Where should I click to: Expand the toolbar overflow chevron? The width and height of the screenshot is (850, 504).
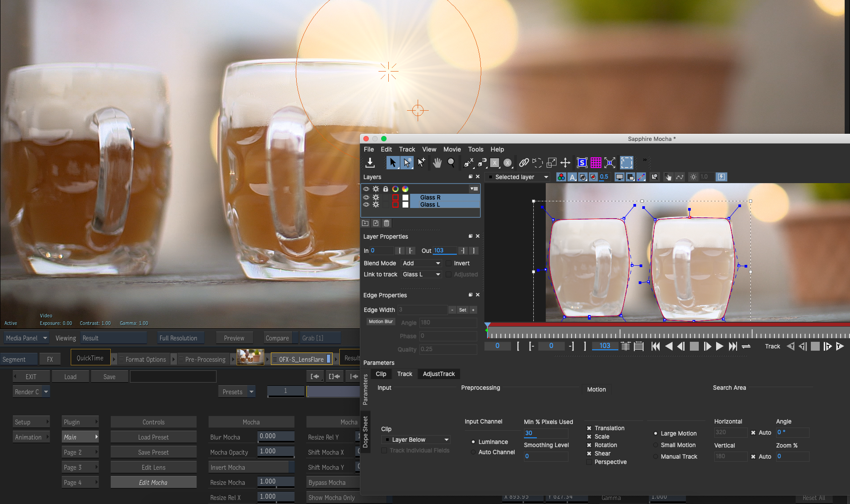pos(645,160)
